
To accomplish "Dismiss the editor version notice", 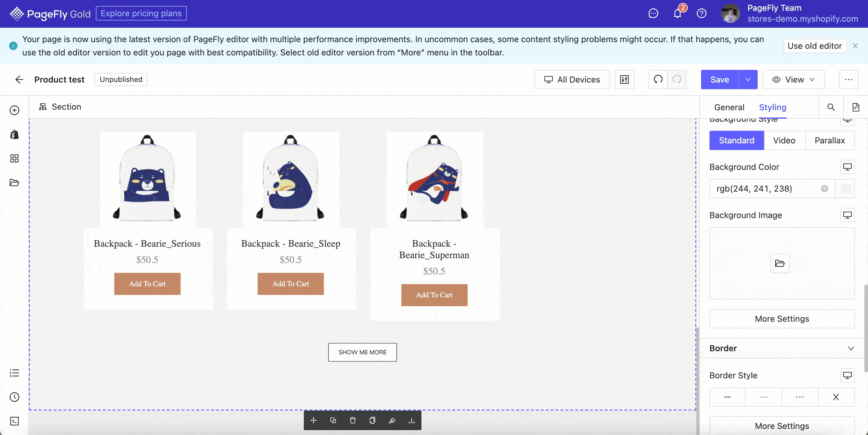I will 855,46.
